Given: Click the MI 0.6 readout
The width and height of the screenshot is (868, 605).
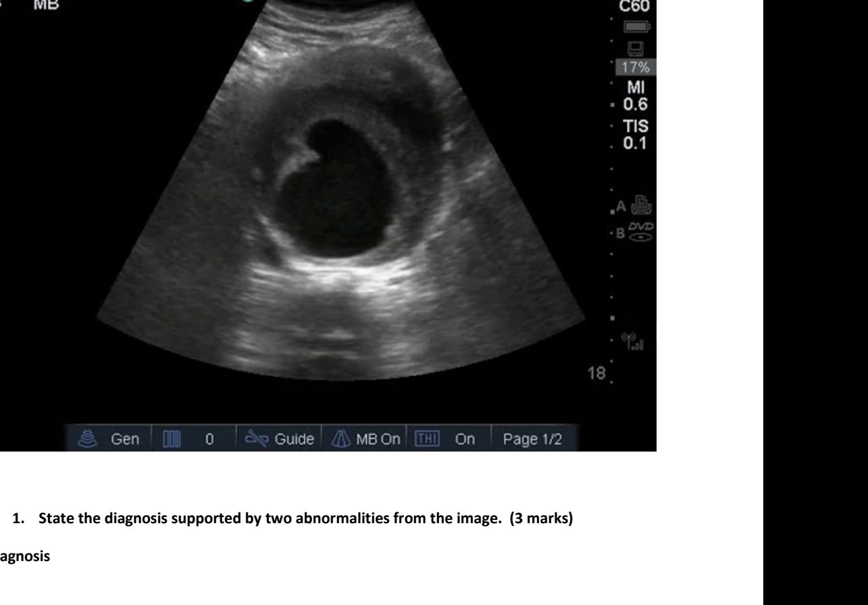Looking at the screenshot, I should pos(635,96).
